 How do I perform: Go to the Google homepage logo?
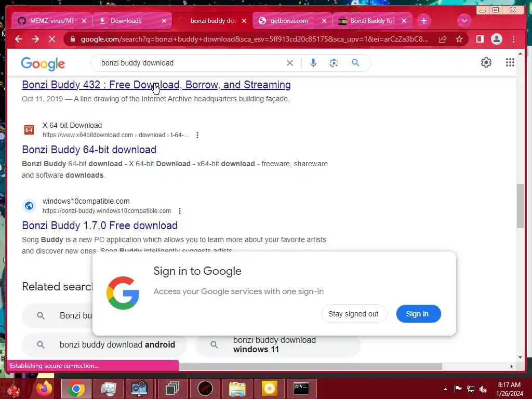pyautogui.click(x=43, y=63)
